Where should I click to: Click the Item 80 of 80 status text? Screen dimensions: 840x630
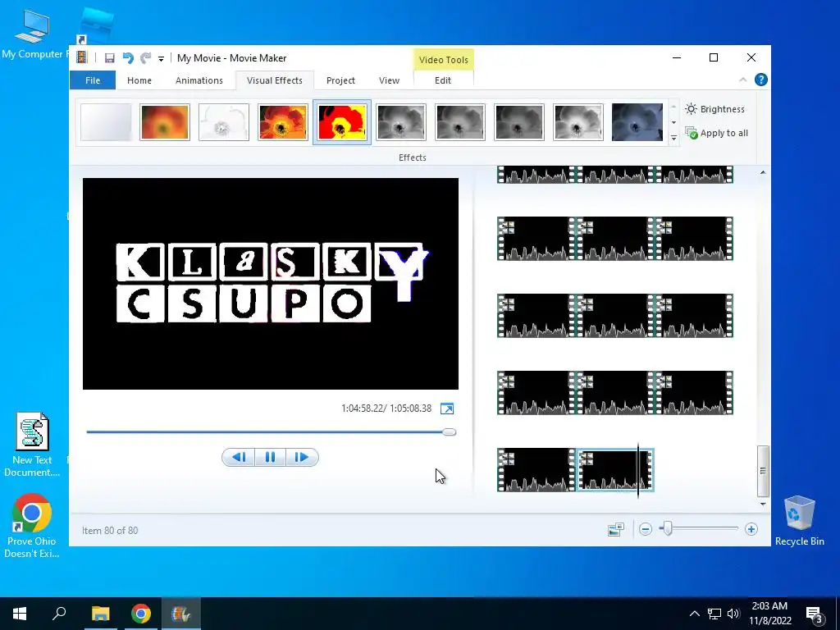tap(110, 531)
